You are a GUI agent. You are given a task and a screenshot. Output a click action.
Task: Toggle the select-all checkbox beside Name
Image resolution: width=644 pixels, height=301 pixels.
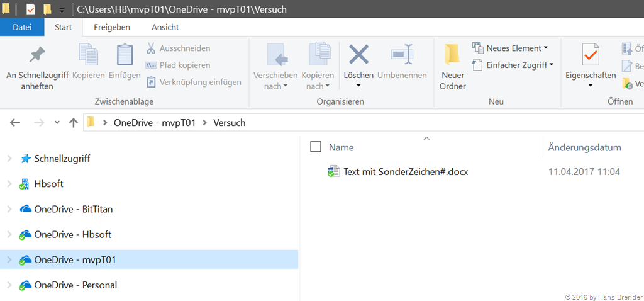[x=316, y=147]
